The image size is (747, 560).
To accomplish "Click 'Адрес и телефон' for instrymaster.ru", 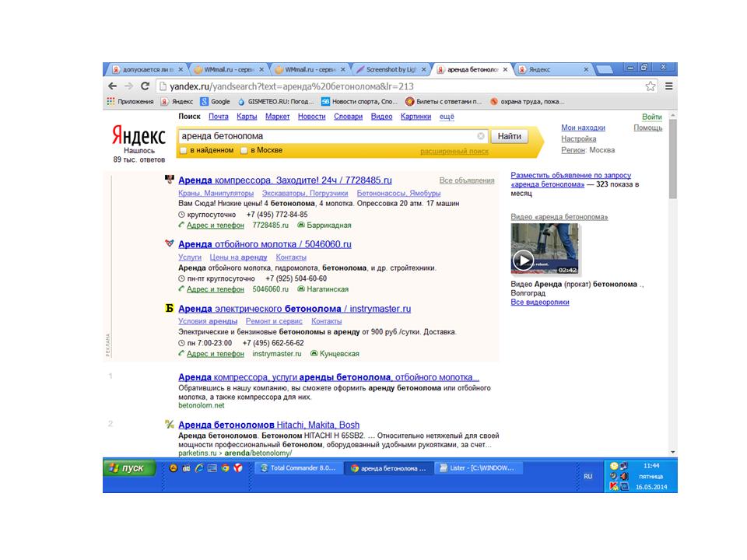I will [216, 354].
